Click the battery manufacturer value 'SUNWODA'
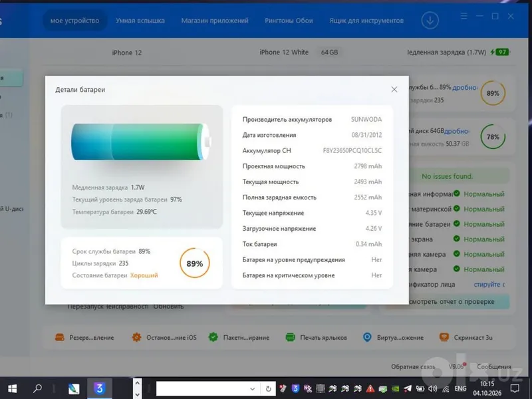Viewport: 532px width, 399px height. point(366,120)
